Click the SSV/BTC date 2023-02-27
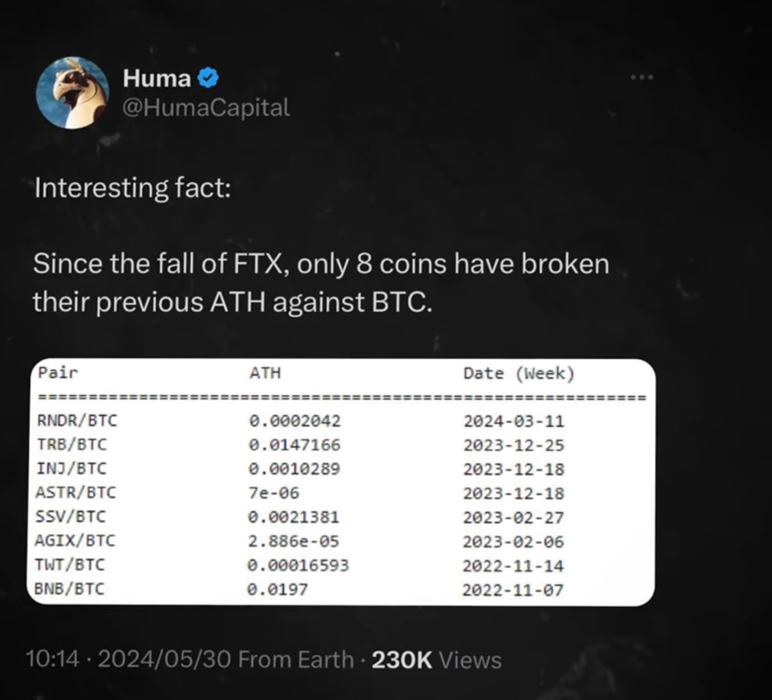Viewport: 772px width, 700px height. 513,517
